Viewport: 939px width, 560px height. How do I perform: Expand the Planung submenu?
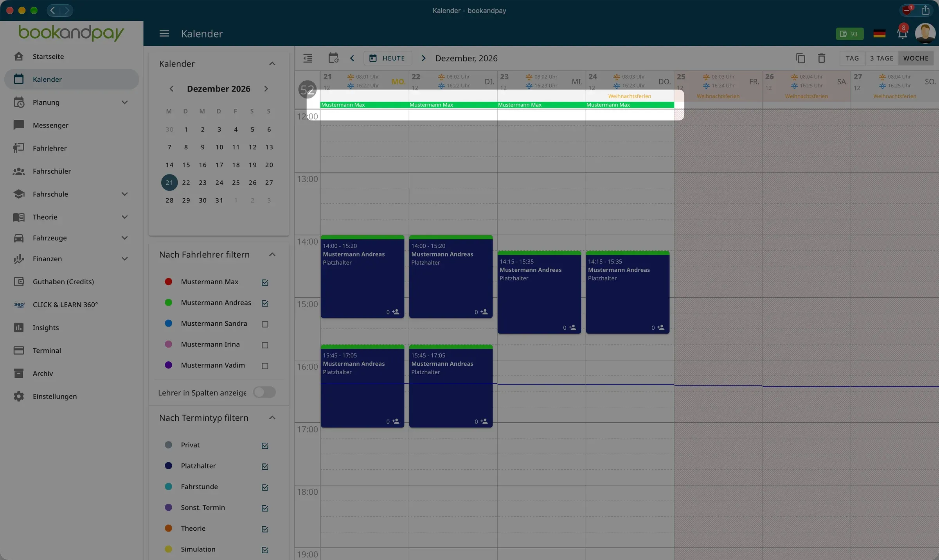(x=124, y=102)
